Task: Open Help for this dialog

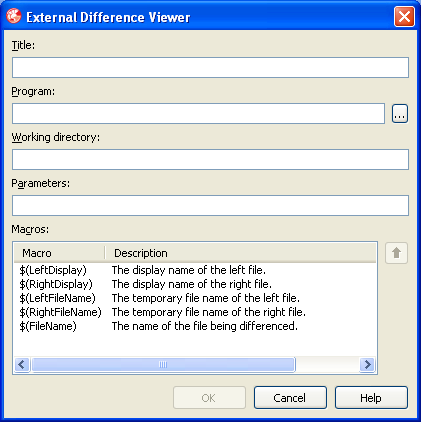Action: point(371,398)
